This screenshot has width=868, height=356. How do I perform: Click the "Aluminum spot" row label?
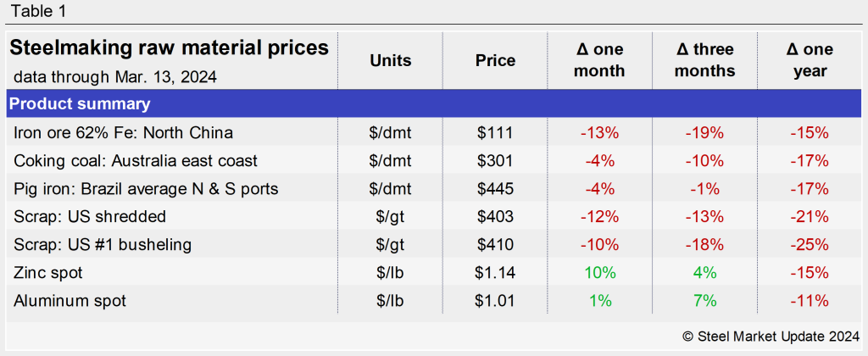(70, 300)
